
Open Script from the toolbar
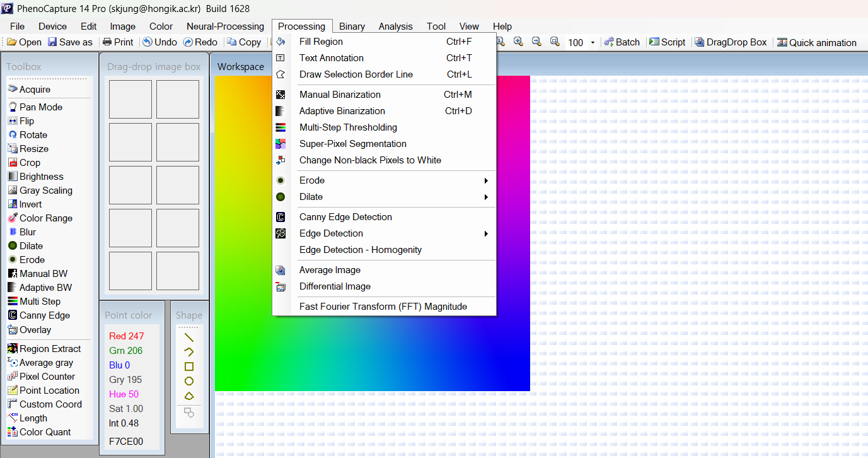(667, 42)
